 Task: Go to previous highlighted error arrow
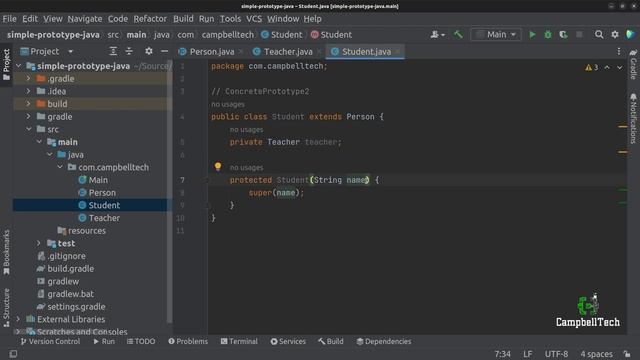click(x=607, y=67)
